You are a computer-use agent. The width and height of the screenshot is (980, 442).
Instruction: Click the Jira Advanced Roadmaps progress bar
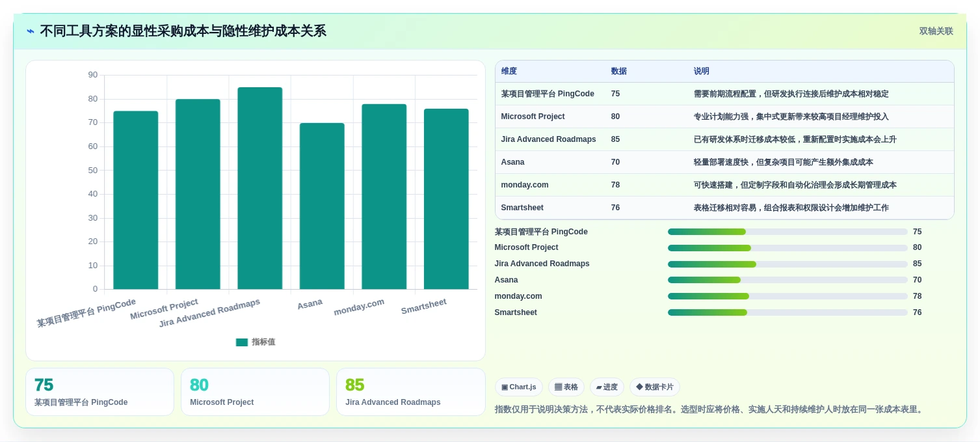[788, 264]
